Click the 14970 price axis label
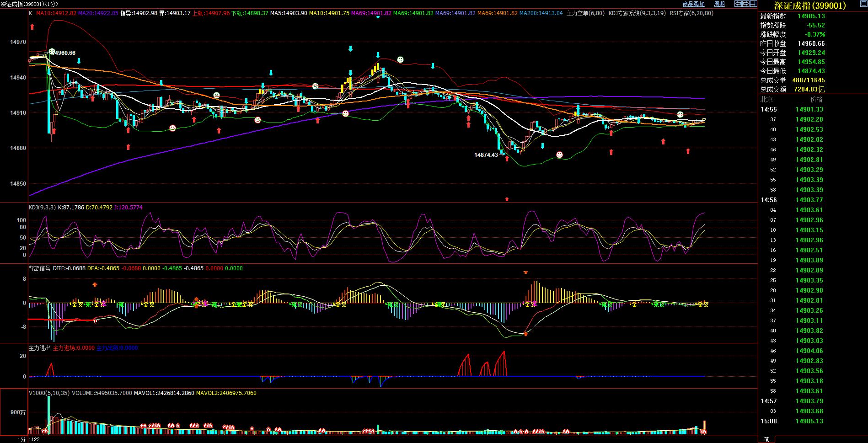Viewport: 868px width, 443px height. coord(18,42)
